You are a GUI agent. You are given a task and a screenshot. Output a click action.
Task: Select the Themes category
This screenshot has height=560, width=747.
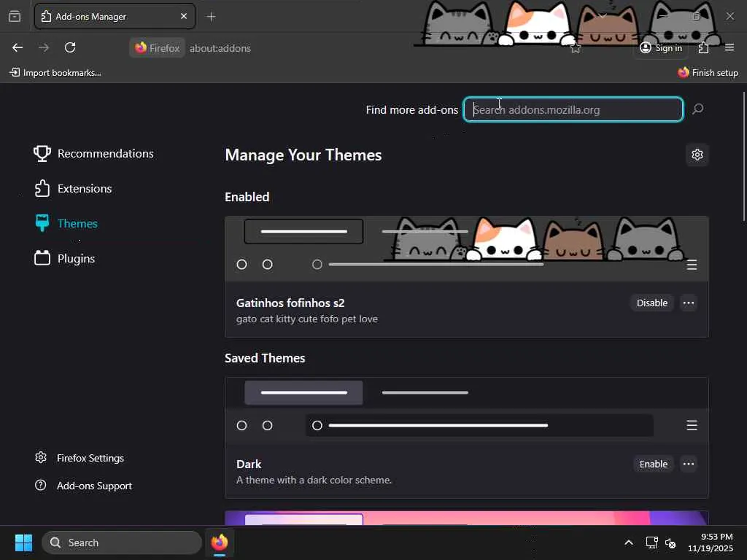tap(66, 223)
